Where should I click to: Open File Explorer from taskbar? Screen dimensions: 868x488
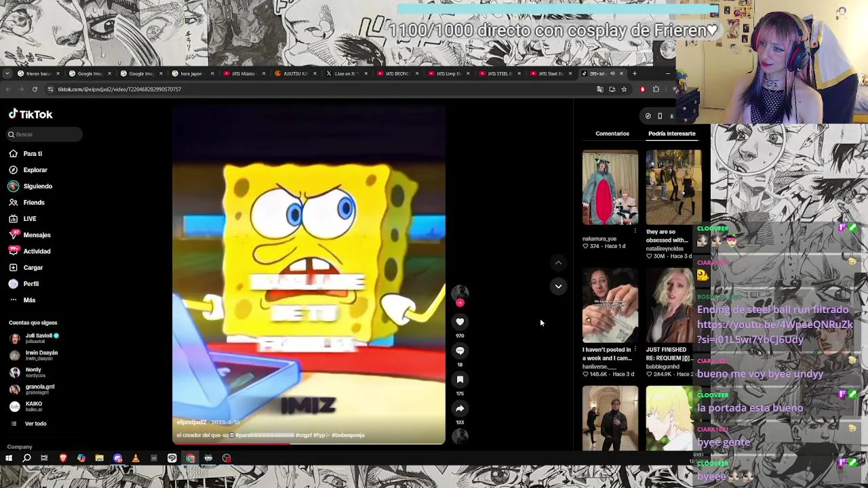point(99,459)
